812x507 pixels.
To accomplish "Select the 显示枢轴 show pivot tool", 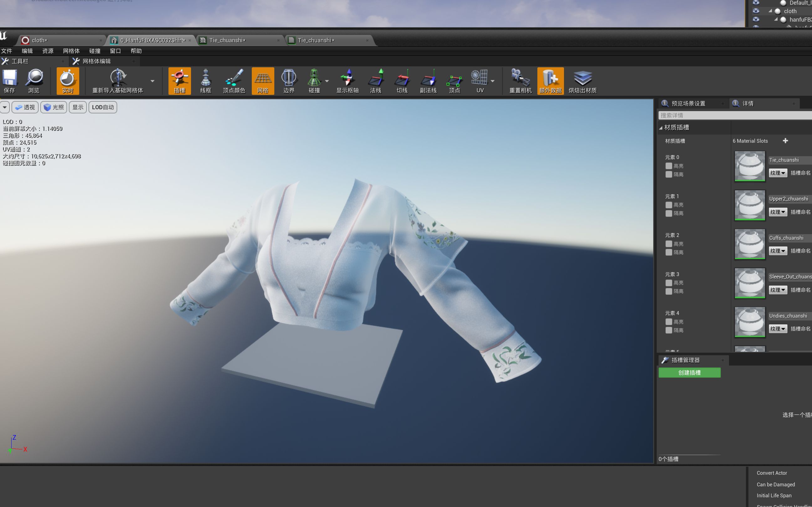I will click(x=348, y=80).
